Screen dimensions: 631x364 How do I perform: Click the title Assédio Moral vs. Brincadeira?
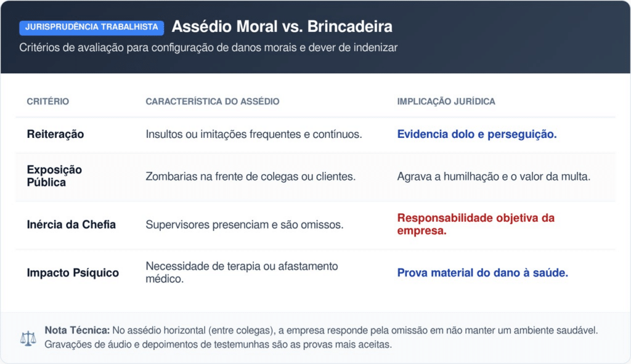(x=282, y=27)
